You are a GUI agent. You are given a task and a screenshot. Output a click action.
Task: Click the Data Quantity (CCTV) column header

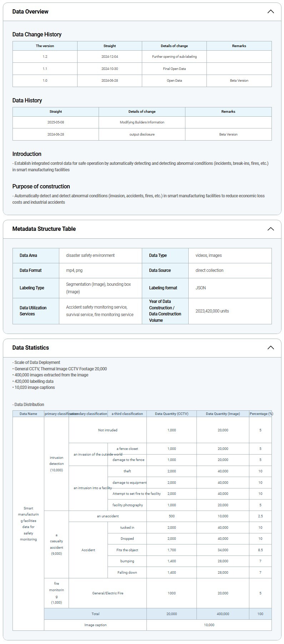pyautogui.click(x=171, y=414)
